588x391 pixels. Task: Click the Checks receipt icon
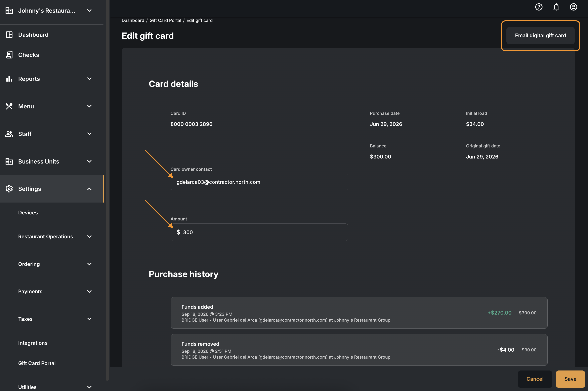(x=9, y=55)
